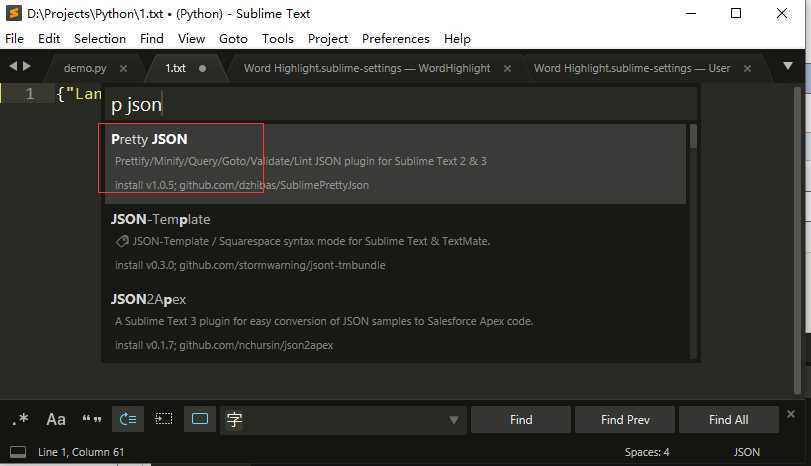Screen dimensions: 811x466
Task: Change indentation via Spaces: 4
Action: 647,452
